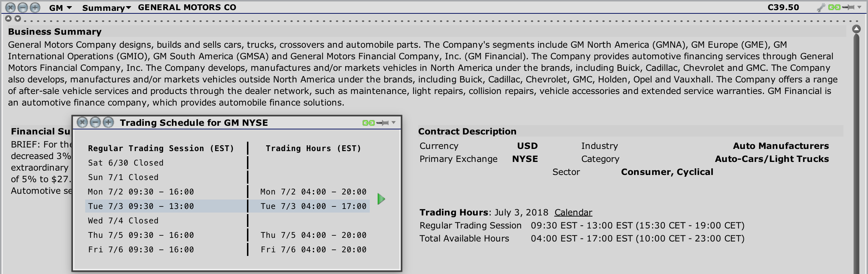Open the main window's title bar arrow menu
Viewport: 868px width, 274px height.
tap(859, 7)
